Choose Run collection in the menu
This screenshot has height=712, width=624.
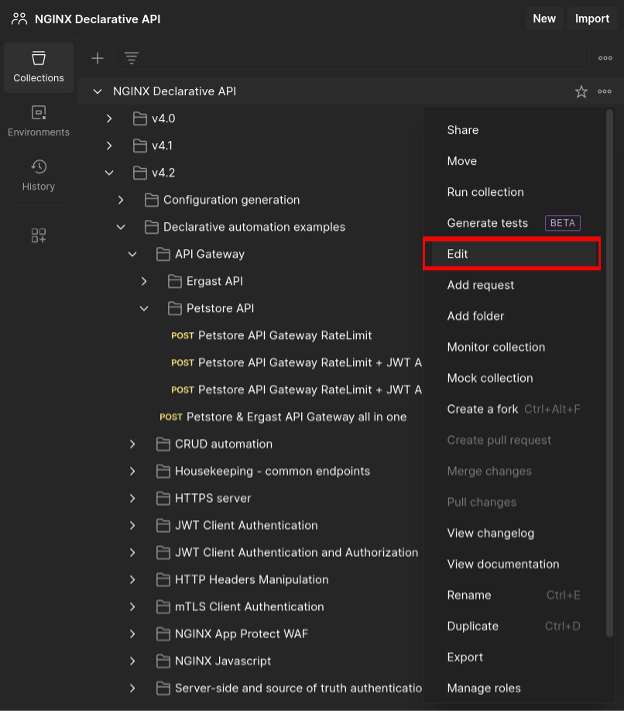coord(485,192)
